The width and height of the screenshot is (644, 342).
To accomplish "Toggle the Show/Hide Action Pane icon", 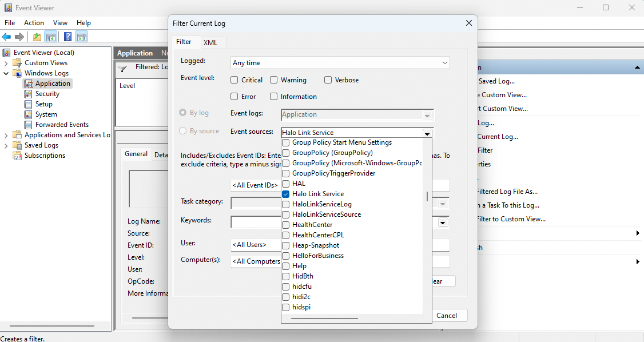I will (x=82, y=37).
